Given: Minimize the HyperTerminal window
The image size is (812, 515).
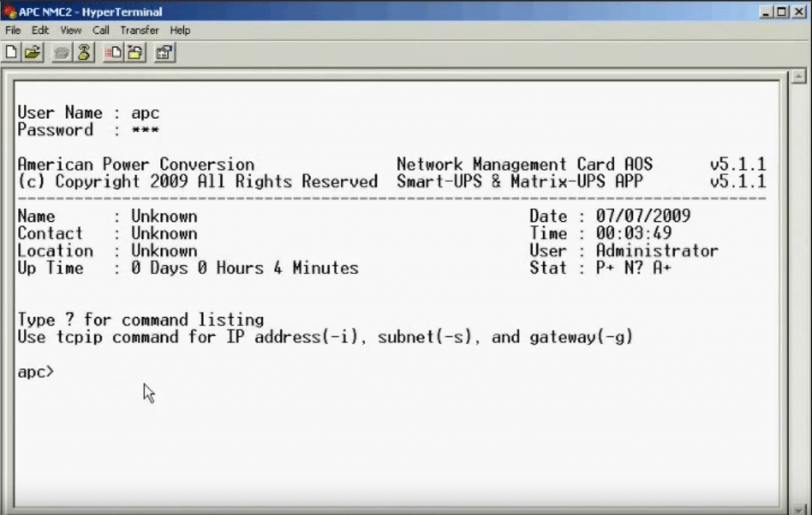Looking at the screenshot, I should (767, 11).
